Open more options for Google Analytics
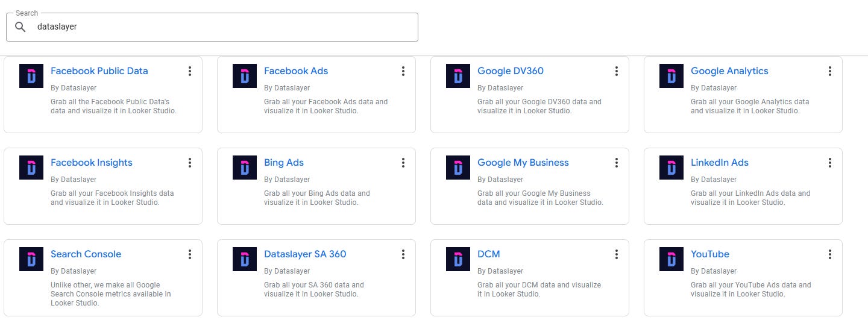 [830, 71]
